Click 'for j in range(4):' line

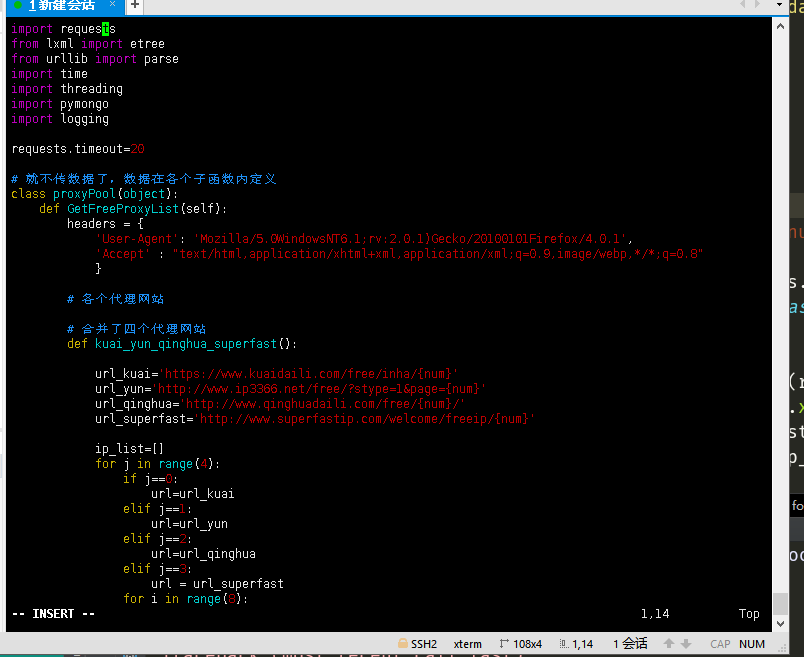pyautogui.click(x=157, y=464)
